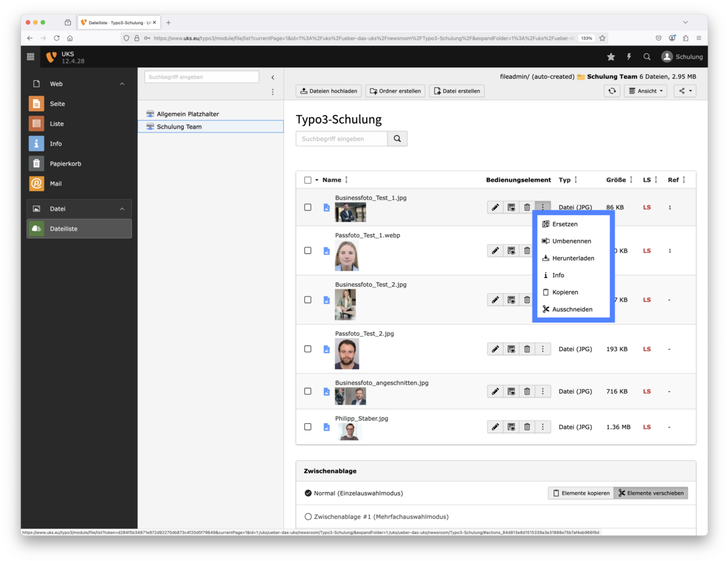
Task: Select Zwischenablage #1 radio option
Action: tap(308, 517)
